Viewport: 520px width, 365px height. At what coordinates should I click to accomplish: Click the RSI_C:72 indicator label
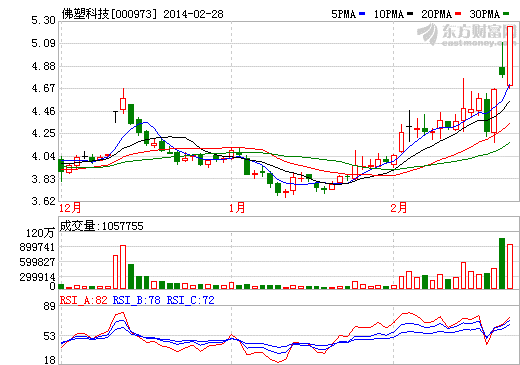pyautogui.click(x=190, y=300)
